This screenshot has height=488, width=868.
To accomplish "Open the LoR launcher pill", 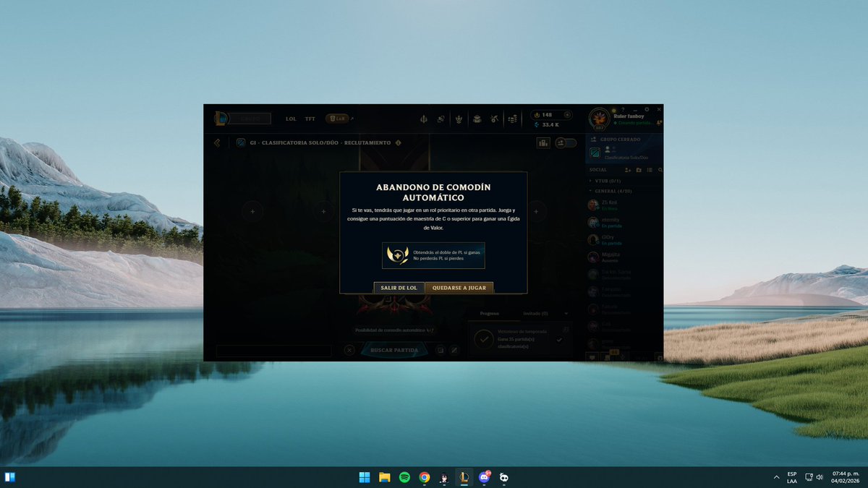I will pyautogui.click(x=337, y=119).
